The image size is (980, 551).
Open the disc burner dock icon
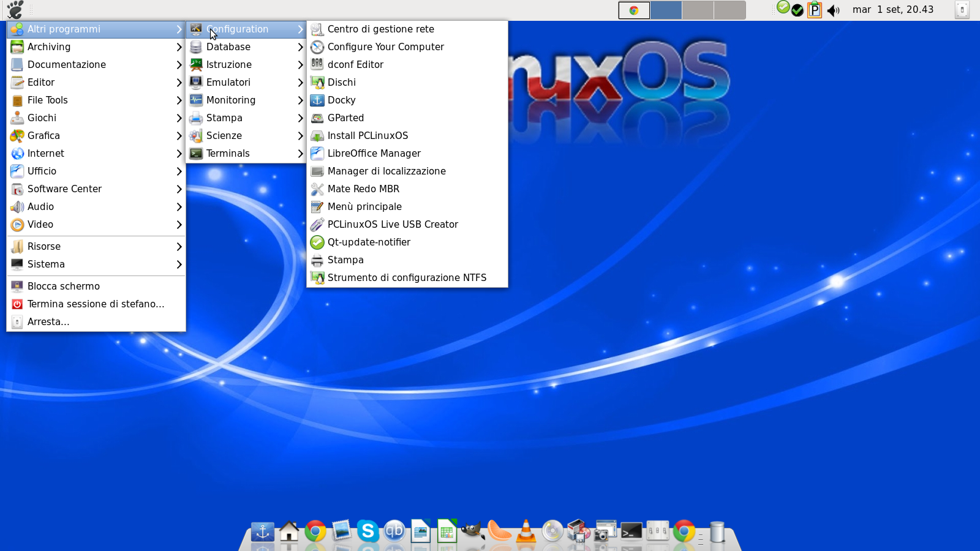552,531
